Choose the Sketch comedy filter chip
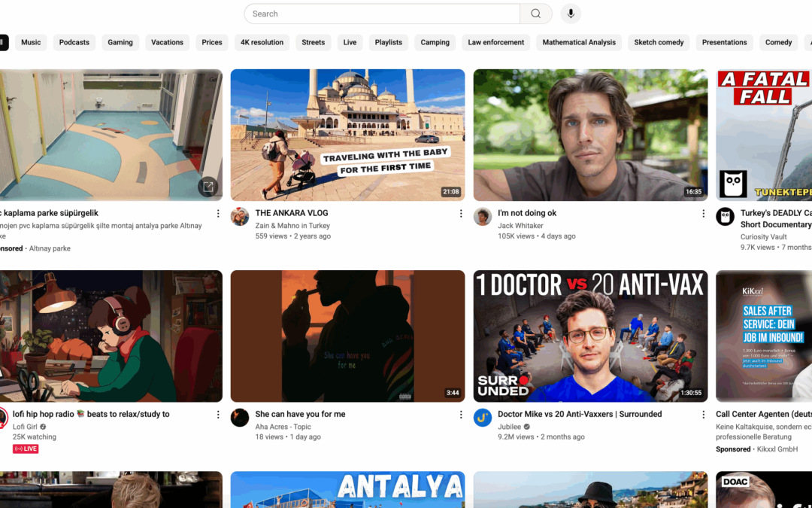This screenshot has width=812, height=508. 659,42
